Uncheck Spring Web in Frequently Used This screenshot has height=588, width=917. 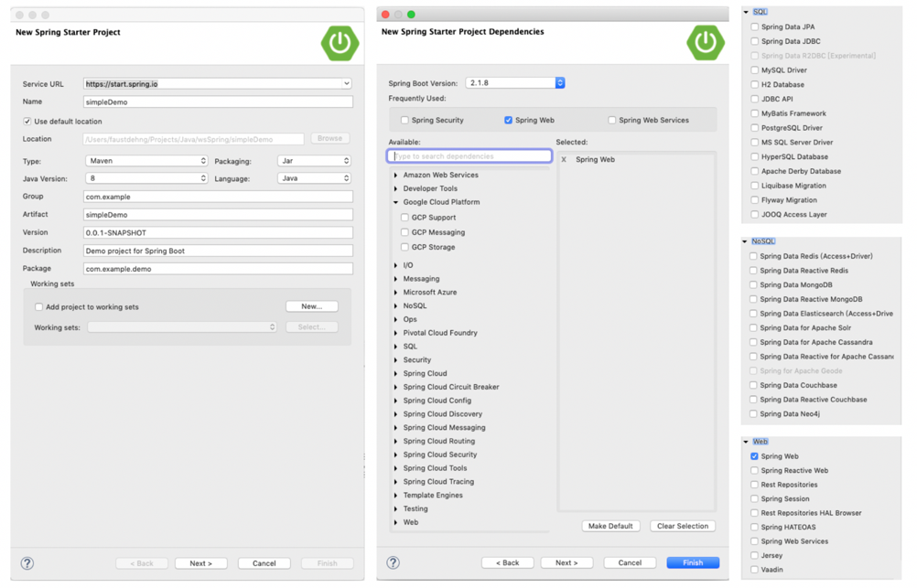(x=508, y=121)
